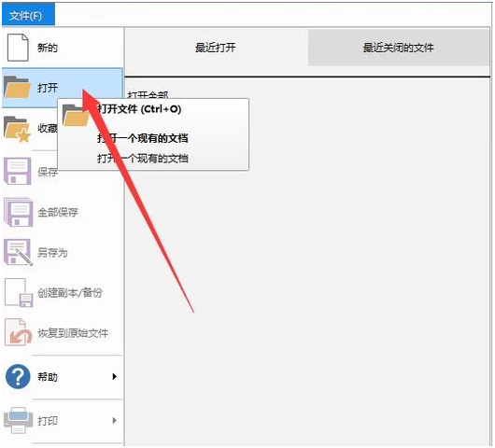Expand the 帮助 submenu arrow
This screenshot has height=448, width=495.
tap(115, 376)
